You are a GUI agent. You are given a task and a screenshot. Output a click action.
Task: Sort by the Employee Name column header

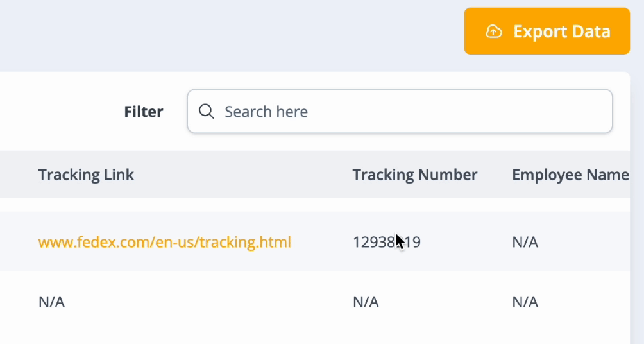pyautogui.click(x=570, y=175)
